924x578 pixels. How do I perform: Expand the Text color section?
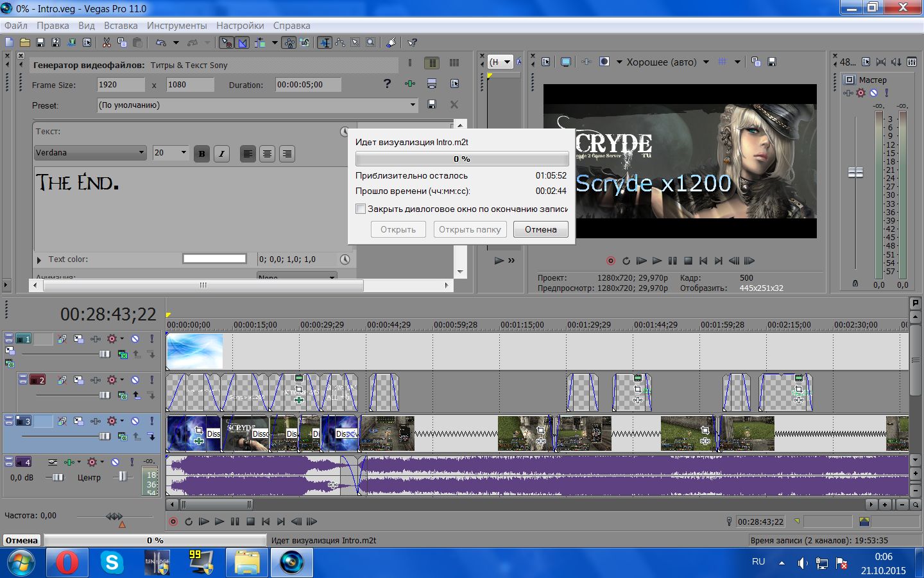click(x=39, y=259)
